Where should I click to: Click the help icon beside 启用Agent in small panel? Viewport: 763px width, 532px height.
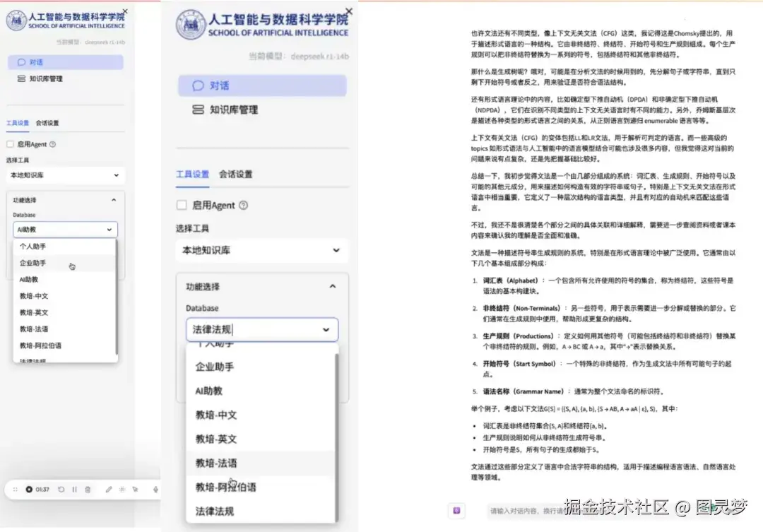click(52, 144)
